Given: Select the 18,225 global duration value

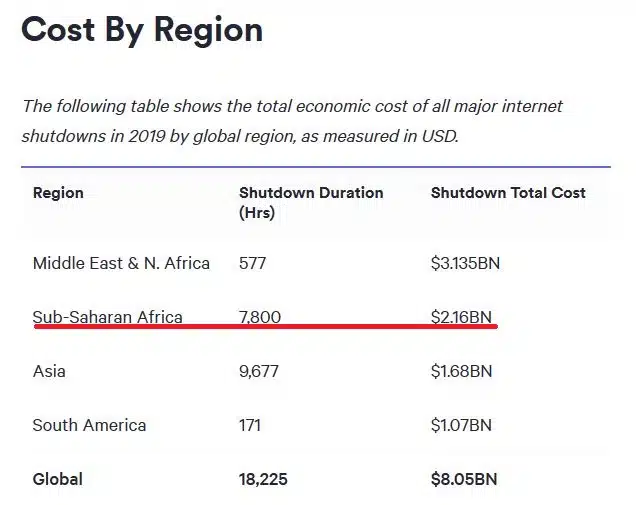Looking at the screenshot, I should (263, 479).
